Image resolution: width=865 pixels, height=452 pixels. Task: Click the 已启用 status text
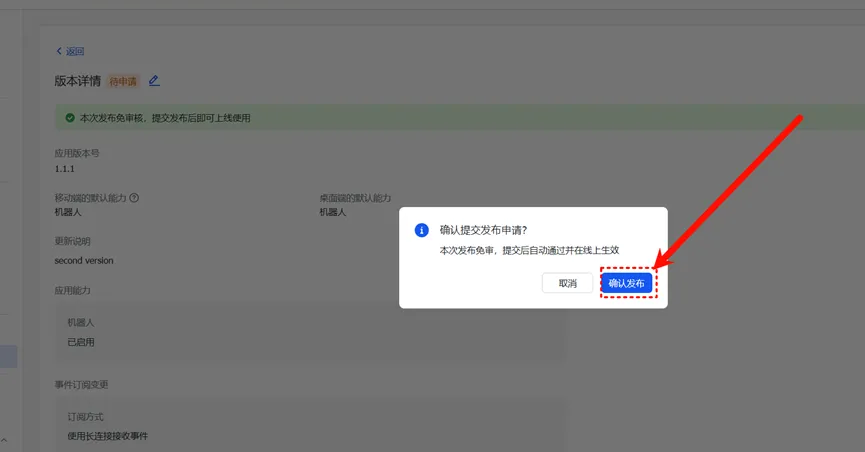point(81,342)
